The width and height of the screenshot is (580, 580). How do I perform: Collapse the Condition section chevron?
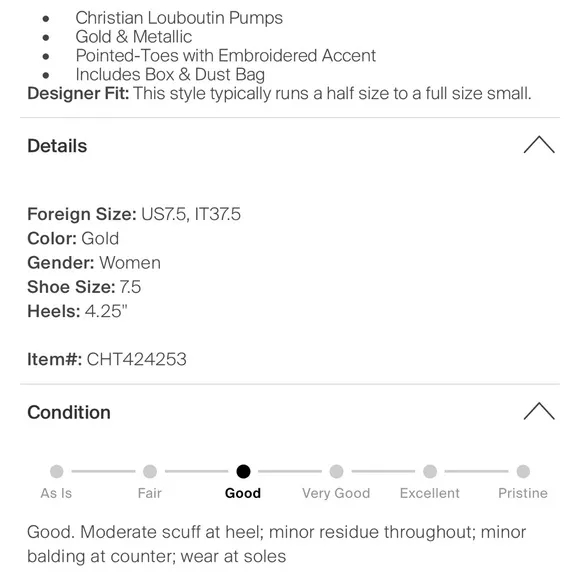click(539, 411)
